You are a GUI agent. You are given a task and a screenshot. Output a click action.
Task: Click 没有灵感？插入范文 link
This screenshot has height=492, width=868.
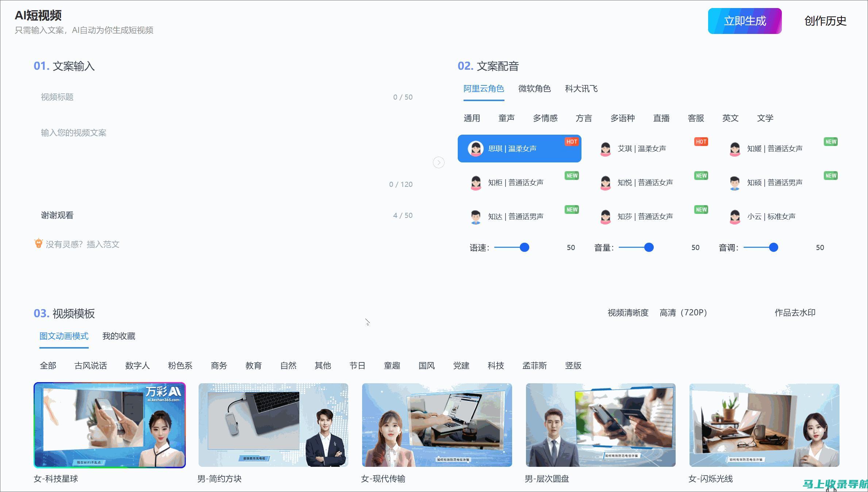pos(82,245)
